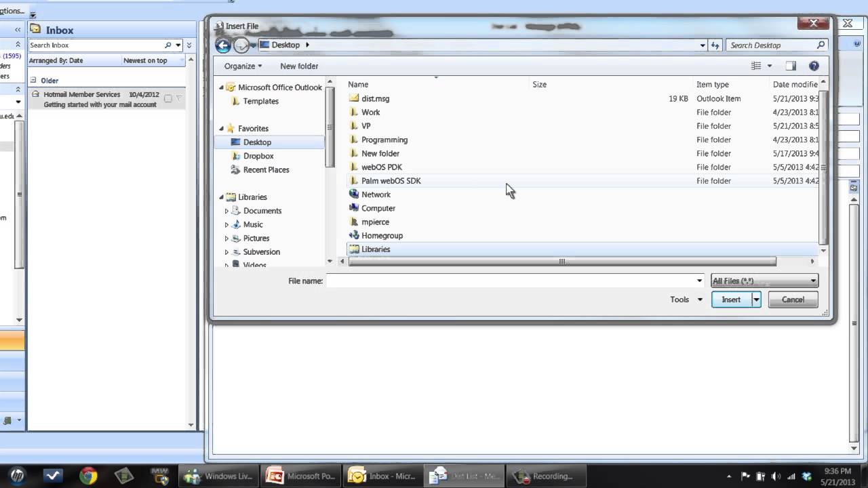Viewport: 868px width, 488px height.
Task: Click the refresh button beside the address bar
Action: 715,45
